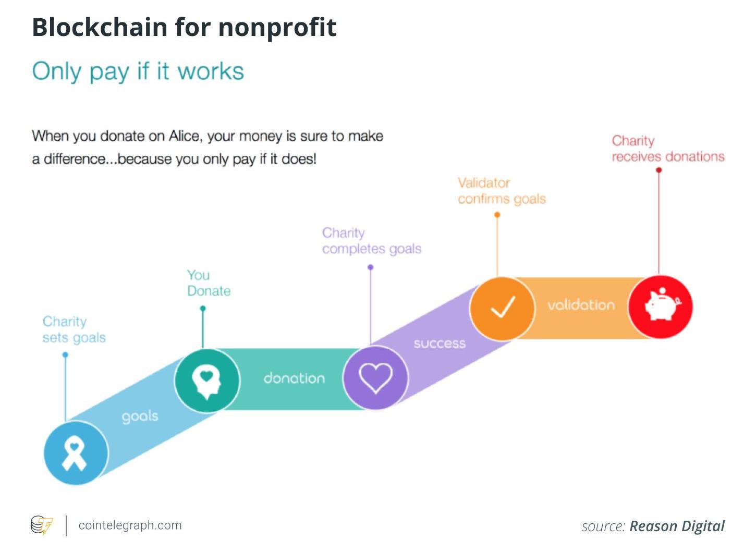Click the blue goals segment label
Screen dimensions: 756x552
[140, 416]
